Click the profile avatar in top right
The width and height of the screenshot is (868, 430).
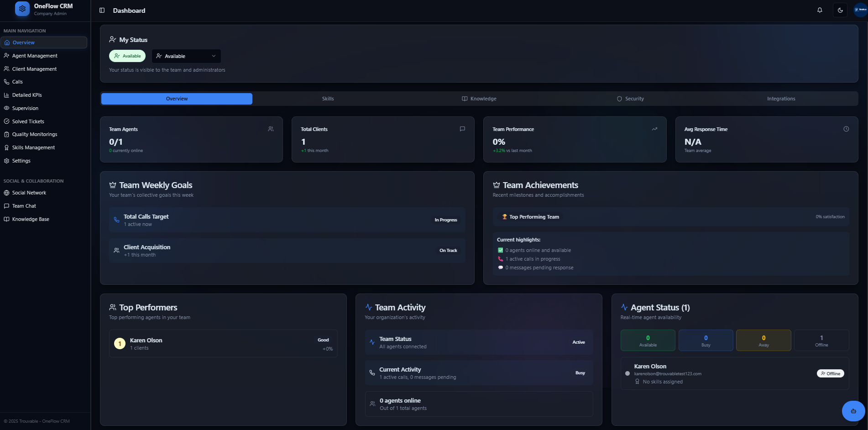pyautogui.click(x=860, y=10)
